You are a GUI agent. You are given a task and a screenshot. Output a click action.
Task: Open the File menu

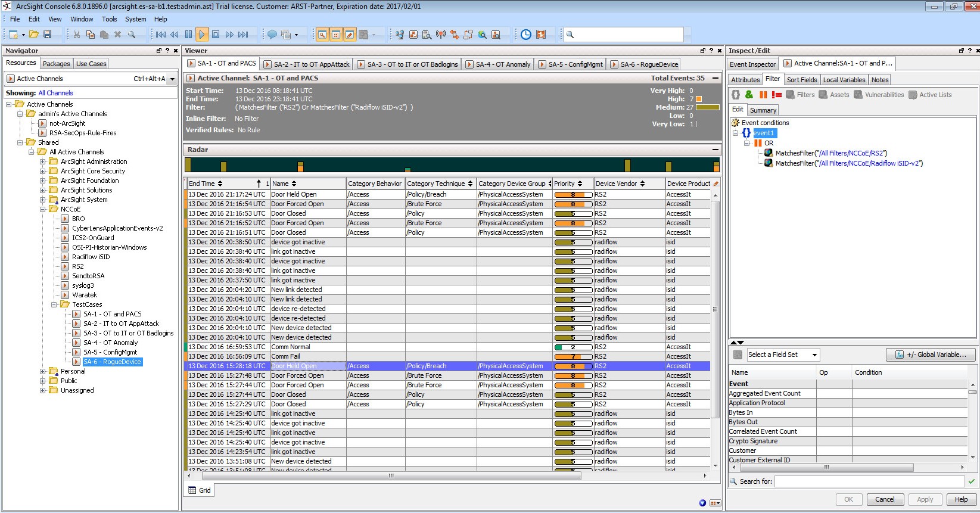click(15, 19)
